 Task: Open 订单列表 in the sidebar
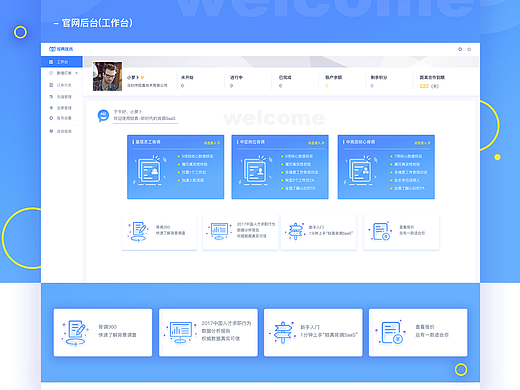pos(64,85)
